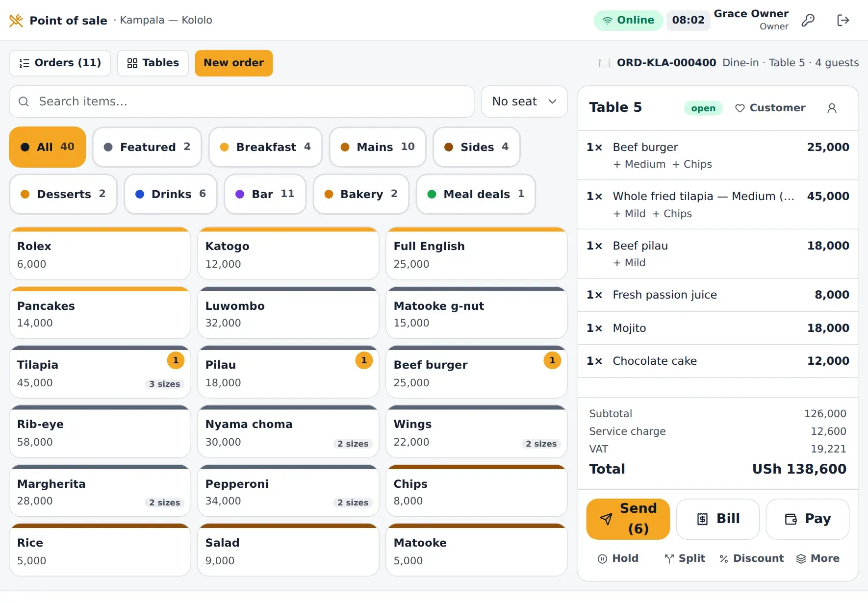
Task: Filter by Meal deals category
Action: (476, 194)
